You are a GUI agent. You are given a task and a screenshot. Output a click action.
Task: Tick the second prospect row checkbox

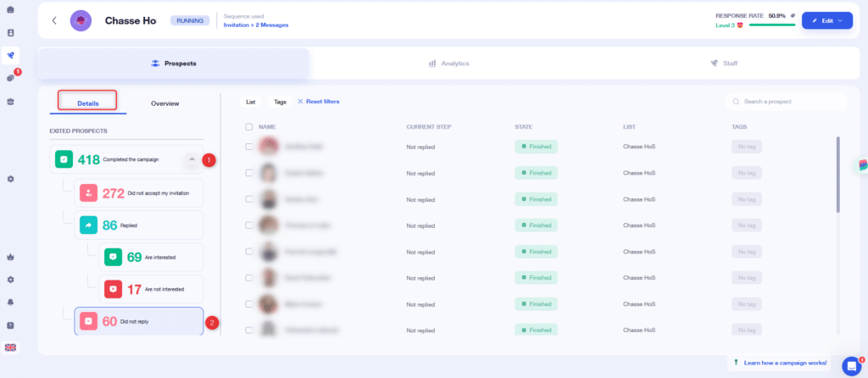pos(248,173)
